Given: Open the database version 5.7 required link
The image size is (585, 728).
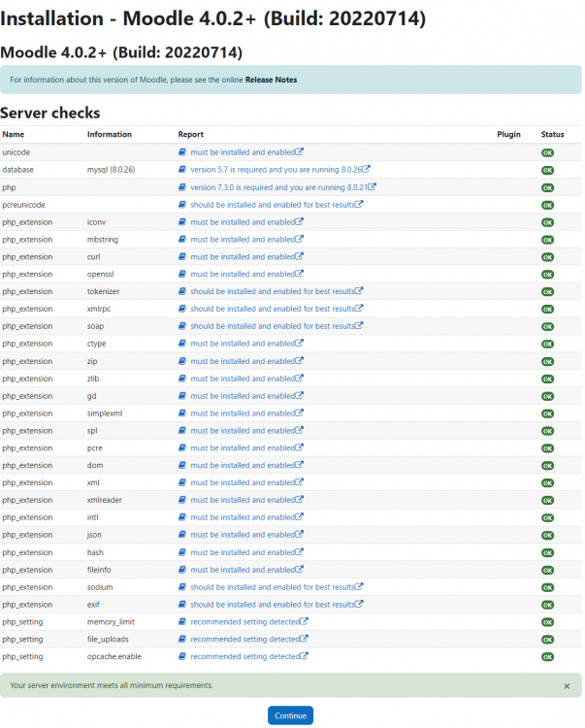Looking at the screenshot, I should tap(276, 170).
